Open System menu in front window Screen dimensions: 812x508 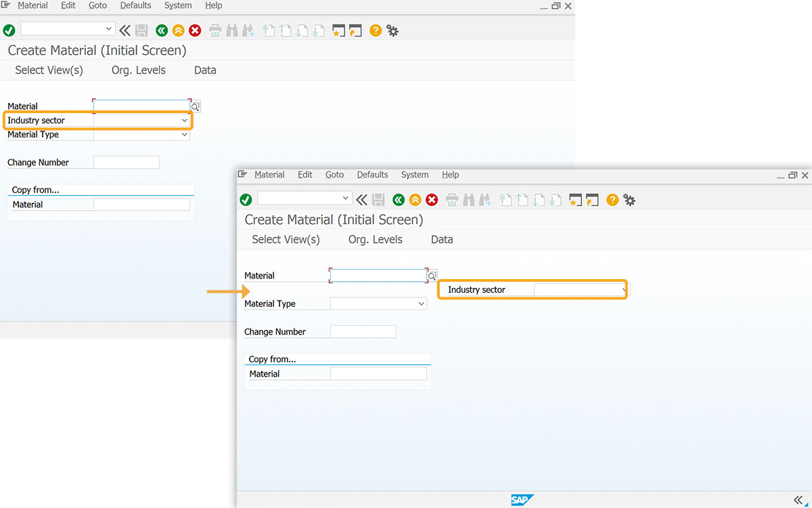[x=415, y=175]
